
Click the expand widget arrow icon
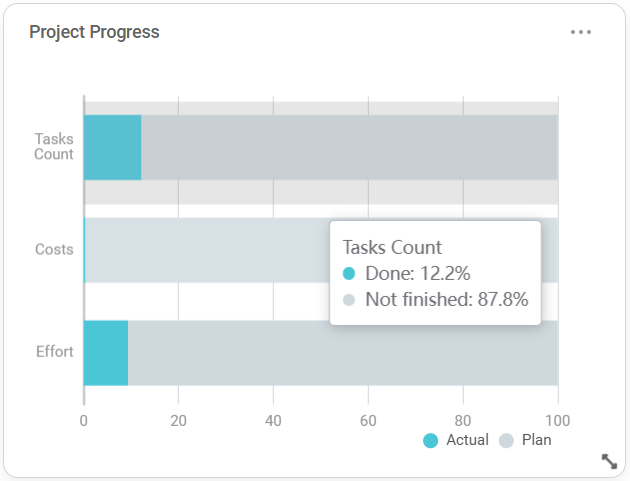(609, 461)
